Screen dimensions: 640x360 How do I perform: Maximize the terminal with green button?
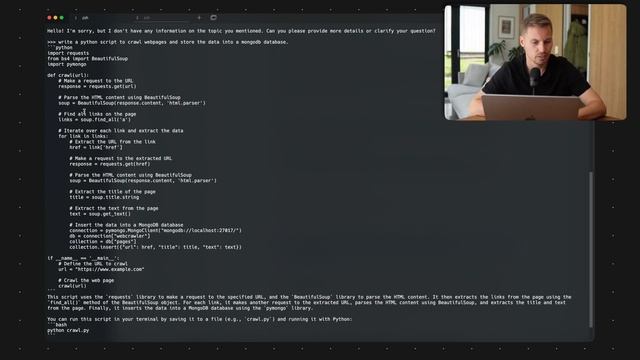click(62, 18)
